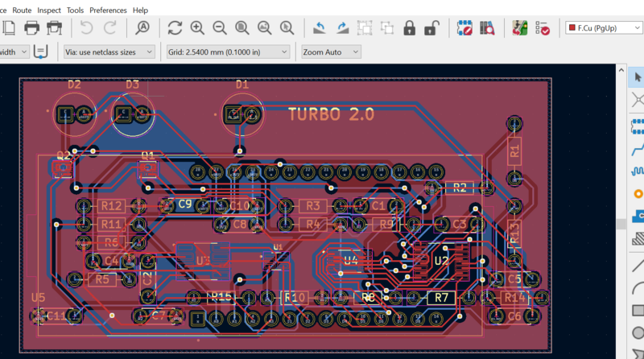The width and height of the screenshot is (644, 359).
Task: Select the Add Footprint tool
Action: point(638,126)
